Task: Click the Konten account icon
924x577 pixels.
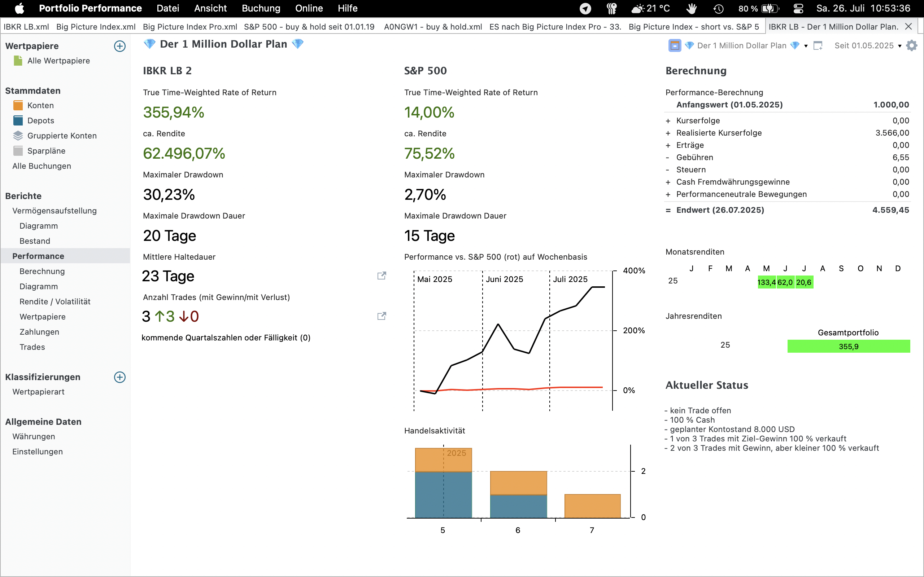Action: (x=18, y=105)
